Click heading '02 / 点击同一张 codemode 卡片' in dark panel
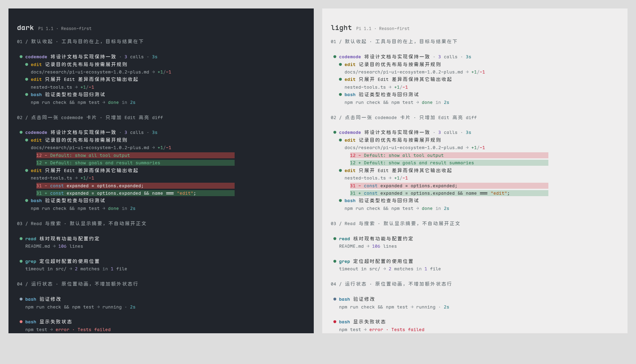 [90, 117]
